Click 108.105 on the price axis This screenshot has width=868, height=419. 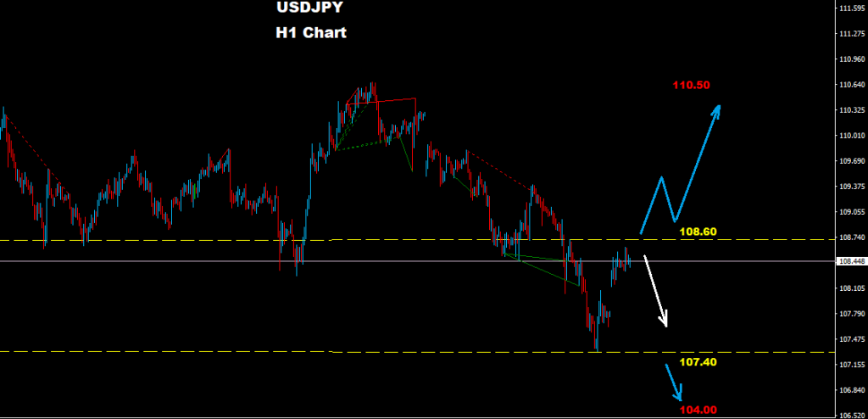853,288
